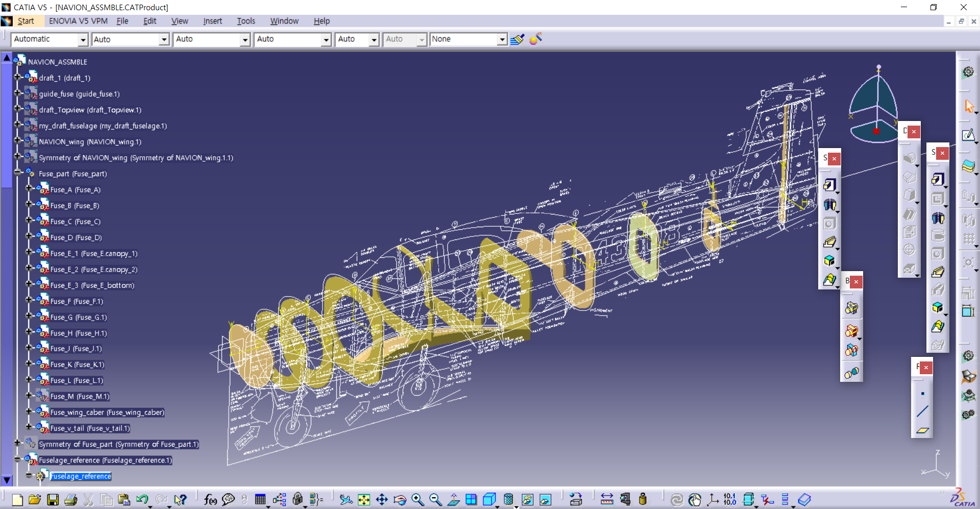
Task: Paste using the clipboard icon
Action: click(x=124, y=500)
